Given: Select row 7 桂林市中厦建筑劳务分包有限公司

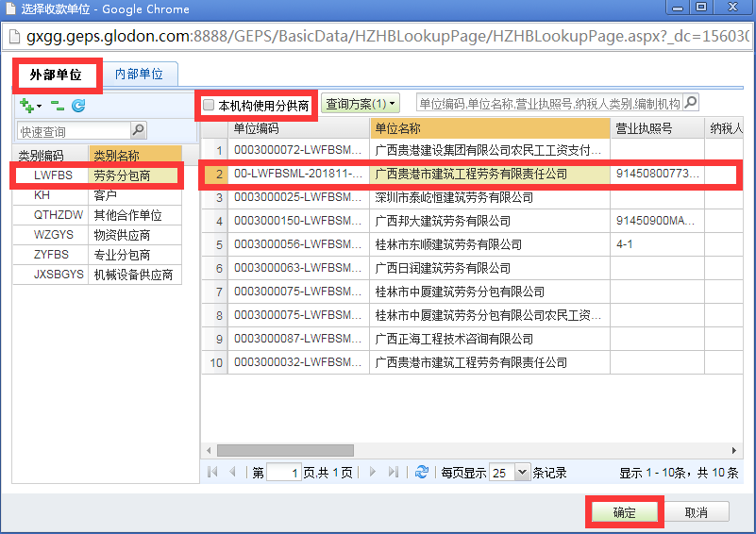Looking at the screenshot, I should 472,292.
